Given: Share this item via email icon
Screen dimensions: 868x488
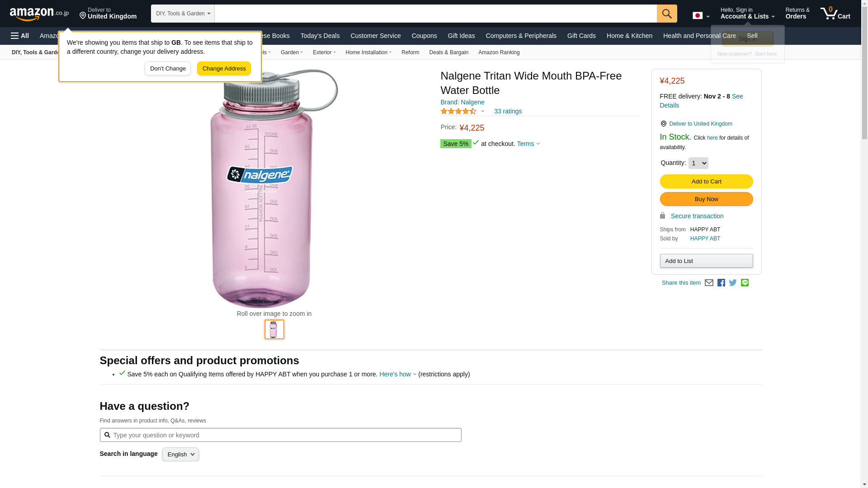Looking at the screenshot, I should click(709, 283).
